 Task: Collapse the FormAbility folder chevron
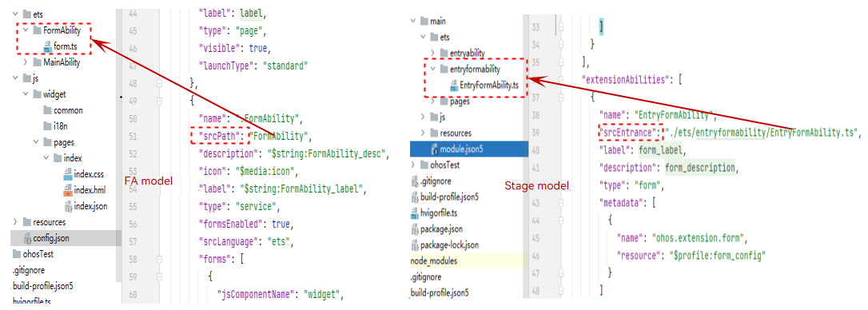click(26, 30)
